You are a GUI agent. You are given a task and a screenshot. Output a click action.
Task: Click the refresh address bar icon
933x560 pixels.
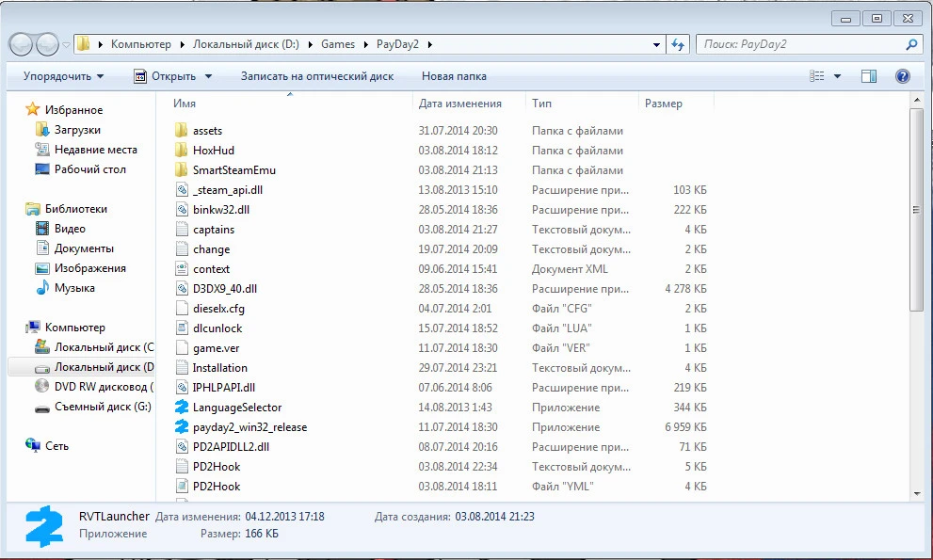click(678, 44)
